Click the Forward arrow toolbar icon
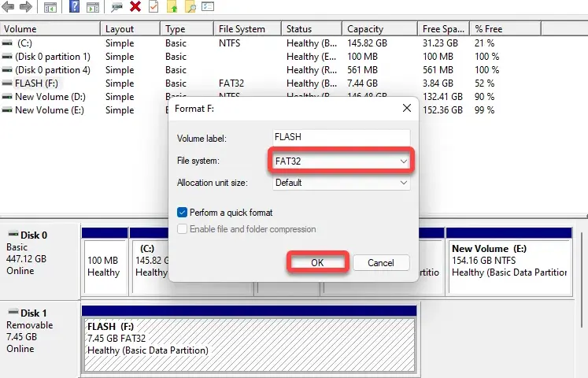Screen dimensions: 588x378 coord(25,6)
